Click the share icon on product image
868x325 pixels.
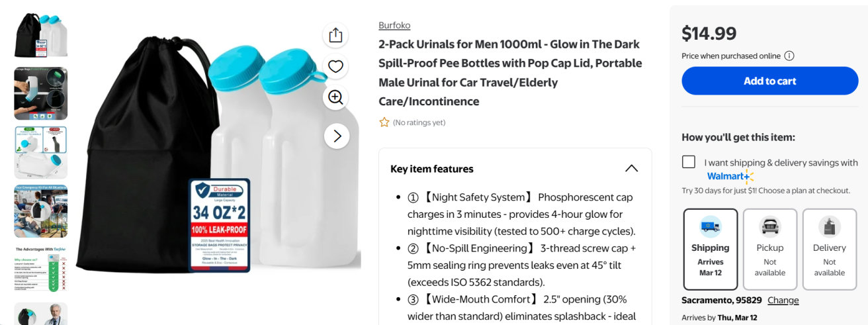pyautogui.click(x=335, y=35)
